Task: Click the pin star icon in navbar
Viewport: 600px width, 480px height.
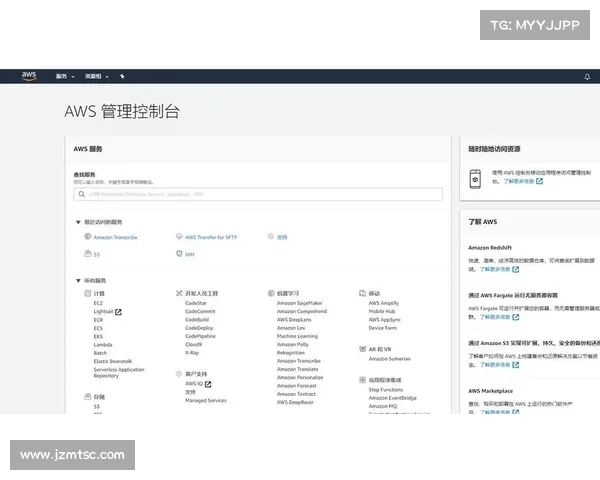Action: (x=122, y=77)
